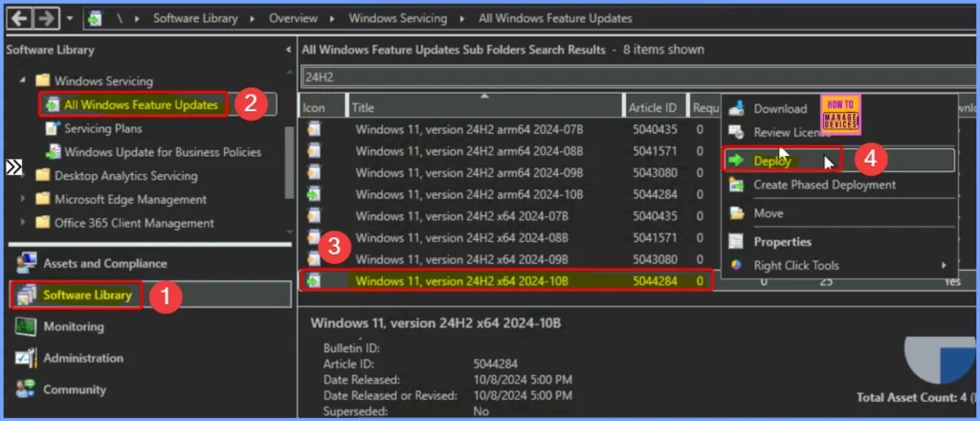980x421 pixels.
Task: Click the Forward navigation arrow
Action: [46, 18]
